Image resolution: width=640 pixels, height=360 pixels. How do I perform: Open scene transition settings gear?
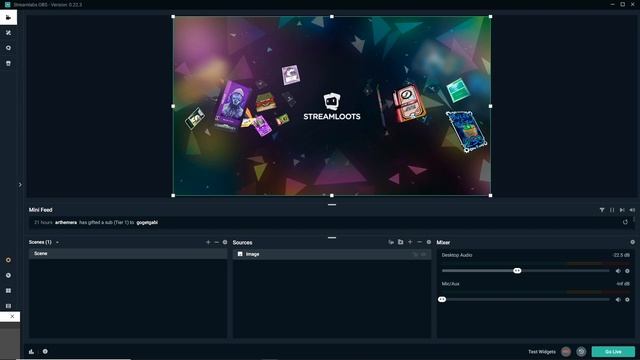click(225, 242)
